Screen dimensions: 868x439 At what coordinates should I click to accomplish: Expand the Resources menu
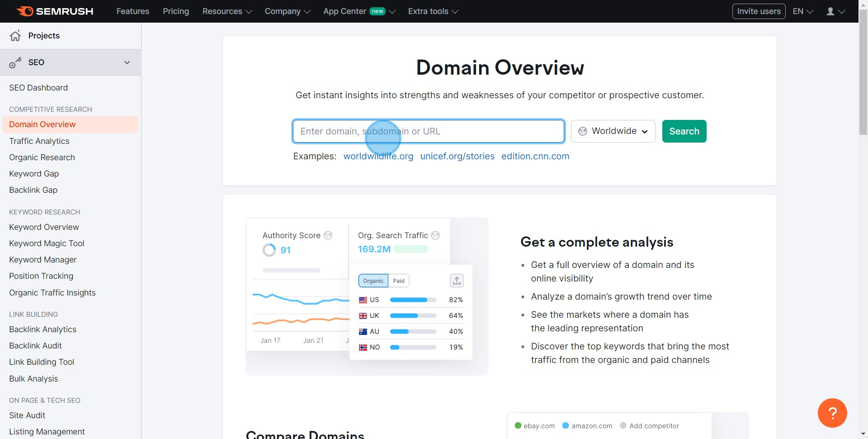point(227,11)
